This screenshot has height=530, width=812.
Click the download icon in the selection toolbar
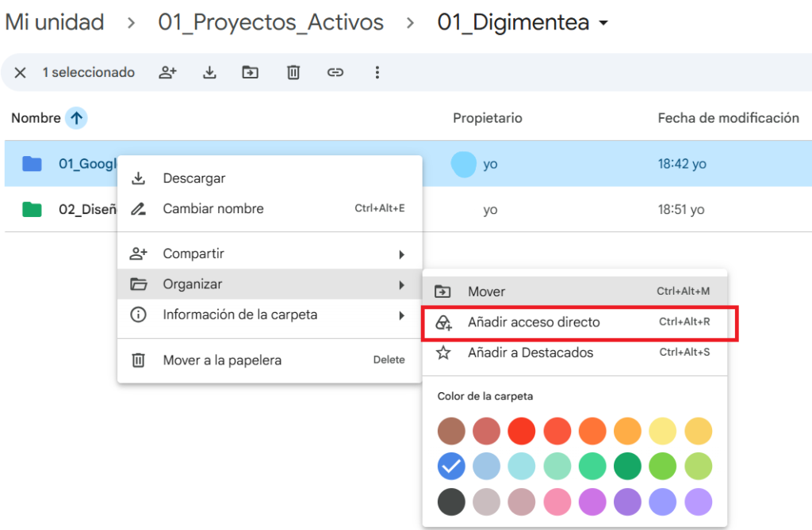tap(209, 72)
